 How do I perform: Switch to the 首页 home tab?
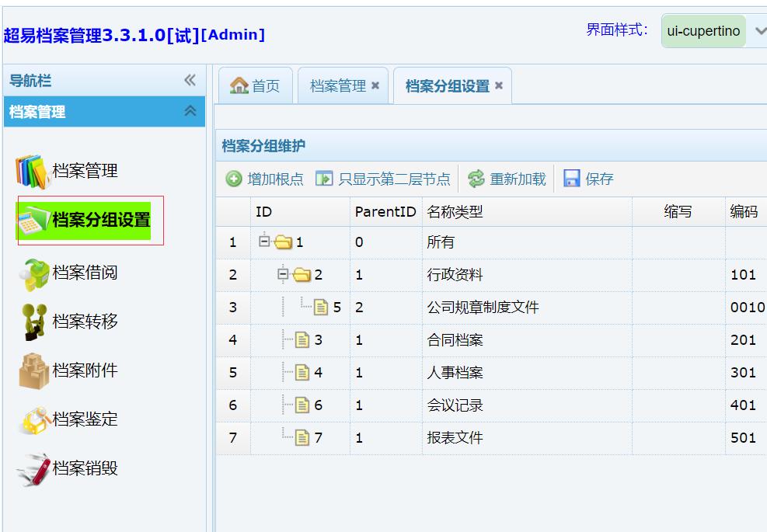[256, 86]
